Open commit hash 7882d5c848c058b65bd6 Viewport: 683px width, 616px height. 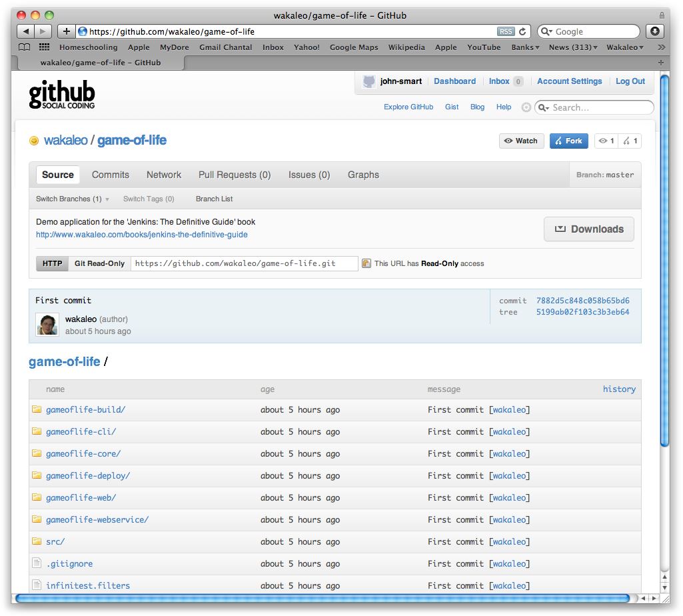tap(583, 301)
